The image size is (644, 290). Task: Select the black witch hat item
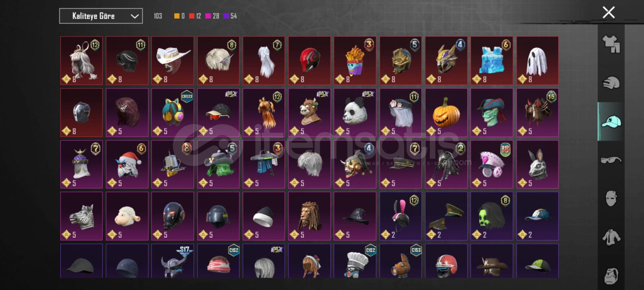355,216
